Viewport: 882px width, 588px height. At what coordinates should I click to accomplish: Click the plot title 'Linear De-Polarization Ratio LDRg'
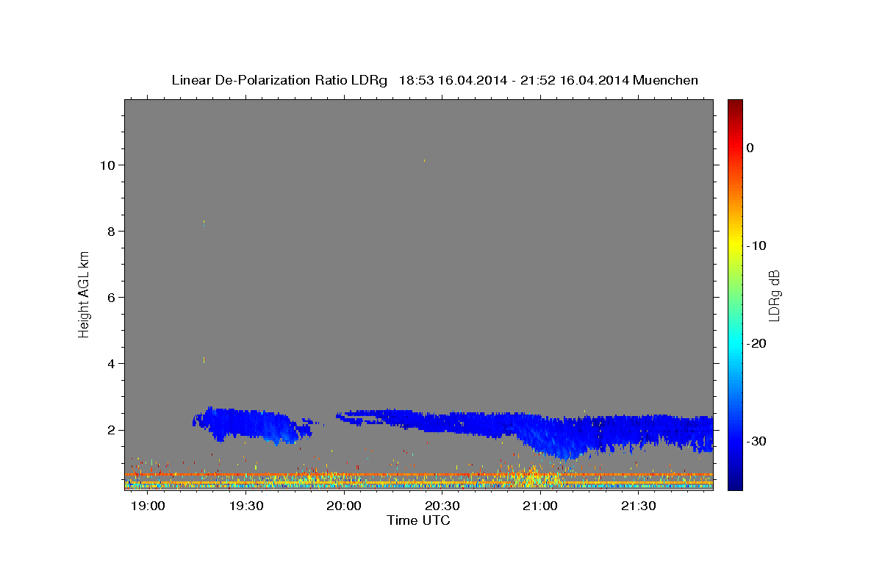(x=279, y=80)
